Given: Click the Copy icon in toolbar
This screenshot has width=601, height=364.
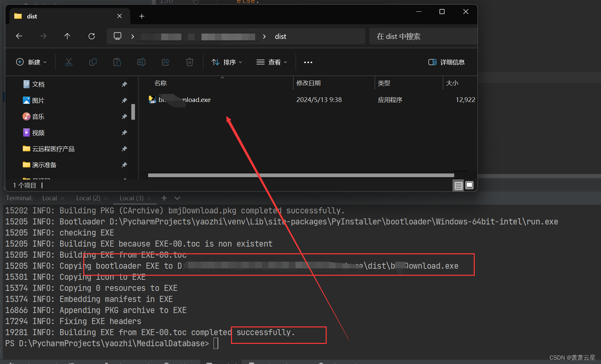Looking at the screenshot, I should pyautogui.click(x=93, y=62).
